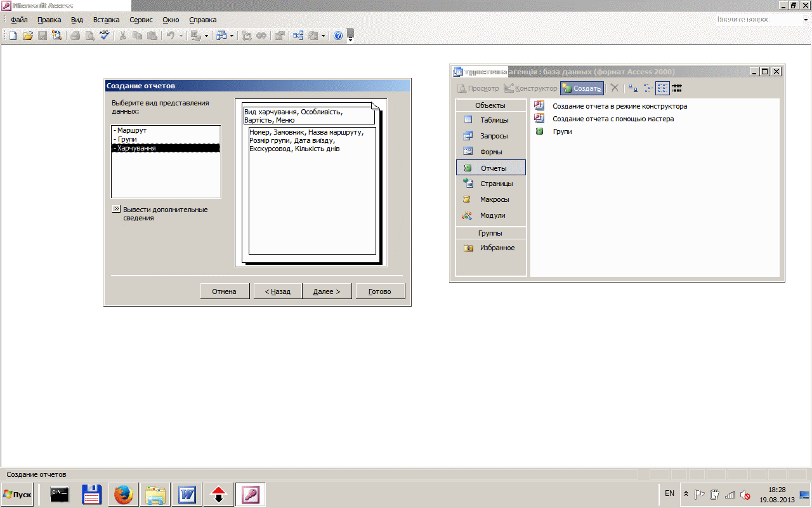Click the Далее > button

click(327, 291)
